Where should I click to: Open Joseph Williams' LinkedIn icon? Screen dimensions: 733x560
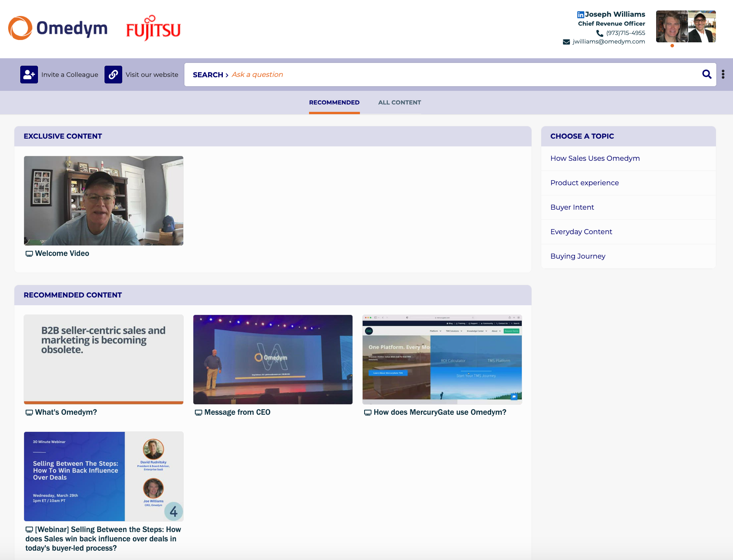pyautogui.click(x=580, y=15)
